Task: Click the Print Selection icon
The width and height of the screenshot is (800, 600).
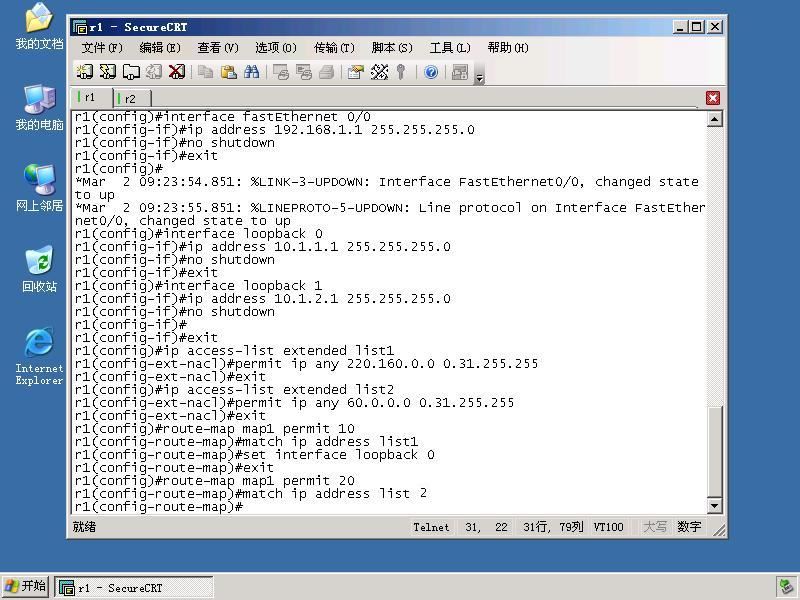Action: (304, 72)
